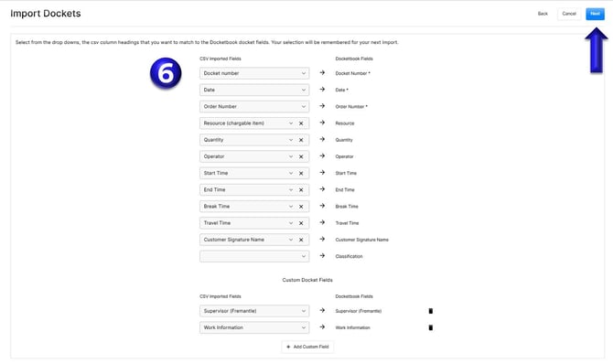Viewport: 613px width, 364px height.
Task: Open the Supervisor (Fremantle) CSV dropdown
Action: point(254,311)
